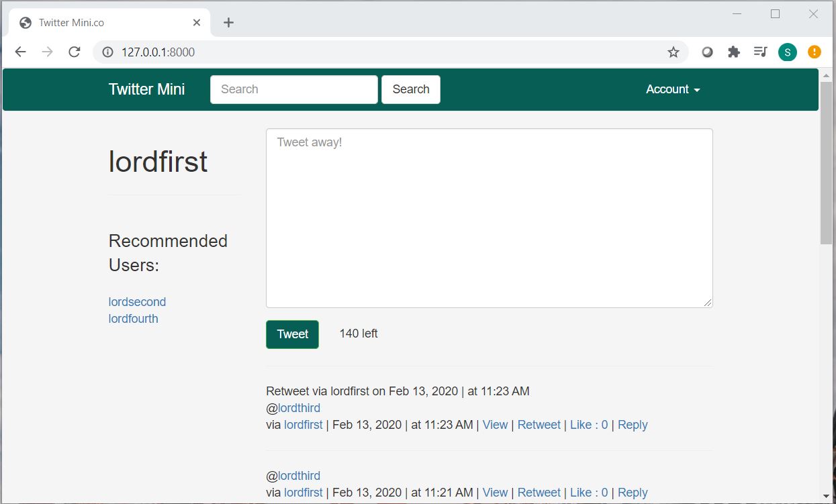Reply to the 11:21 AM post
The width and height of the screenshot is (836, 504).
[633, 493]
